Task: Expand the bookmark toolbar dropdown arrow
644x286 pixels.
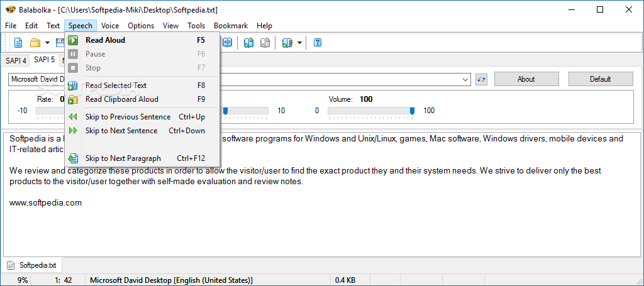Action: pos(299,42)
